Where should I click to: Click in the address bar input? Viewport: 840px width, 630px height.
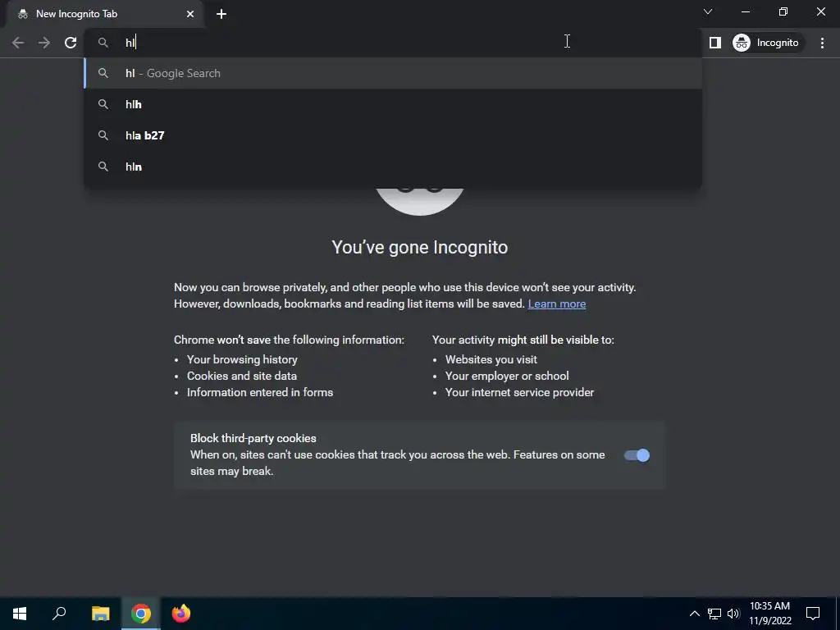click(393, 43)
